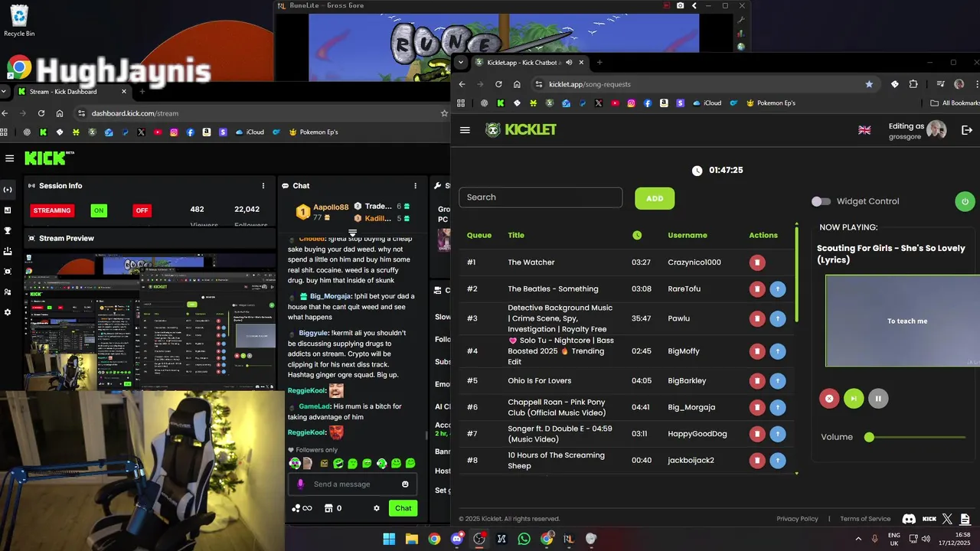Click the red STREAMING status button

click(x=52, y=210)
